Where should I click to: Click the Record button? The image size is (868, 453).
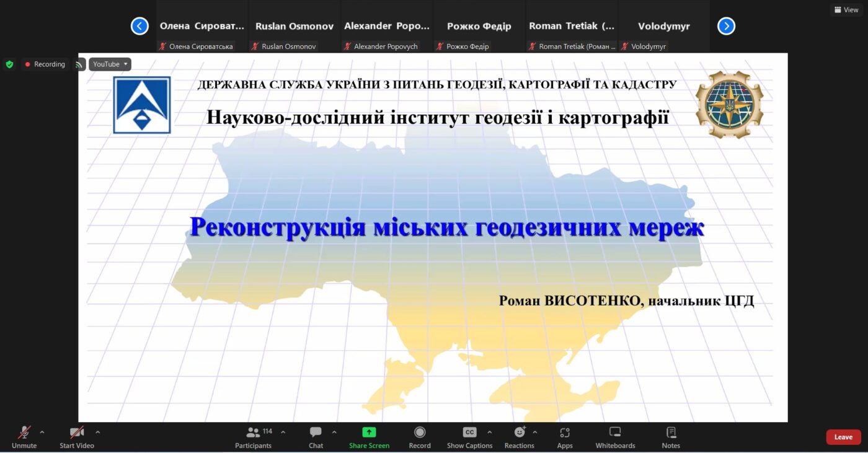pyautogui.click(x=420, y=437)
